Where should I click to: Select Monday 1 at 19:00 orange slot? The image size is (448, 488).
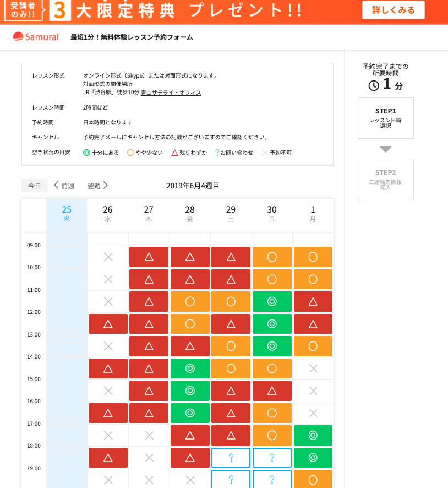pyautogui.click(x=313, y=479)
